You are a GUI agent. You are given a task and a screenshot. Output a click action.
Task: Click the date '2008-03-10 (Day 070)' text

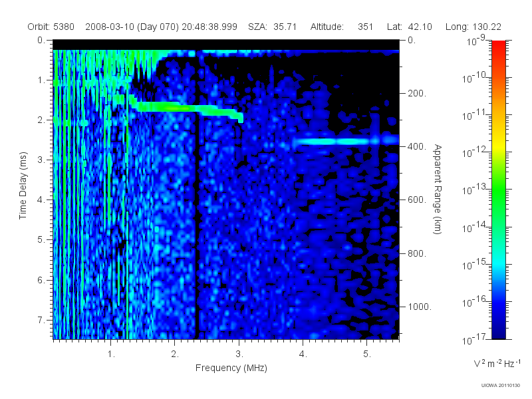132,27
